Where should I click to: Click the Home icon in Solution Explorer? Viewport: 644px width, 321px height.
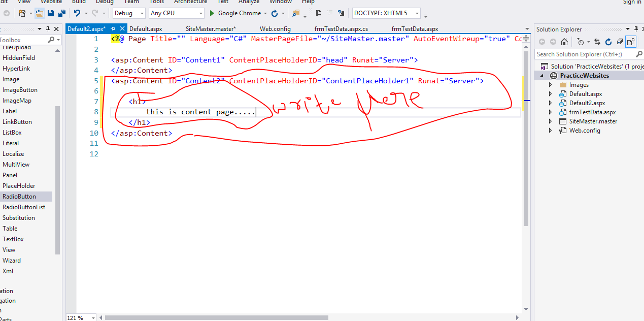[564, 42]
